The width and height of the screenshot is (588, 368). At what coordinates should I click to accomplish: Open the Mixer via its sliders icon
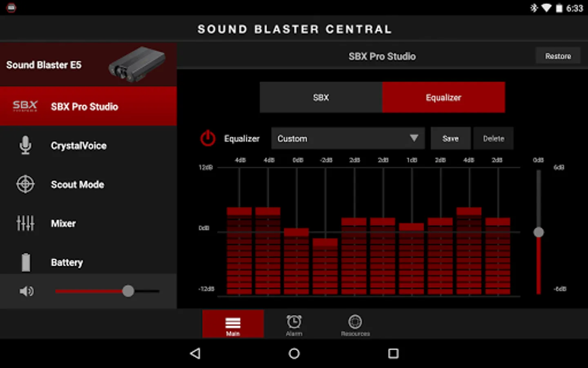coord(25,223)
